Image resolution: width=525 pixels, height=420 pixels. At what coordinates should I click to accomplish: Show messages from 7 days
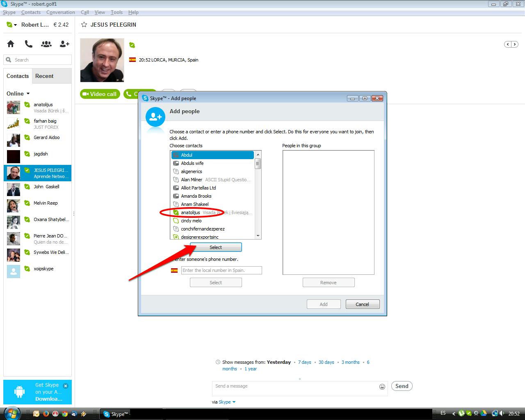coord(305,362)
